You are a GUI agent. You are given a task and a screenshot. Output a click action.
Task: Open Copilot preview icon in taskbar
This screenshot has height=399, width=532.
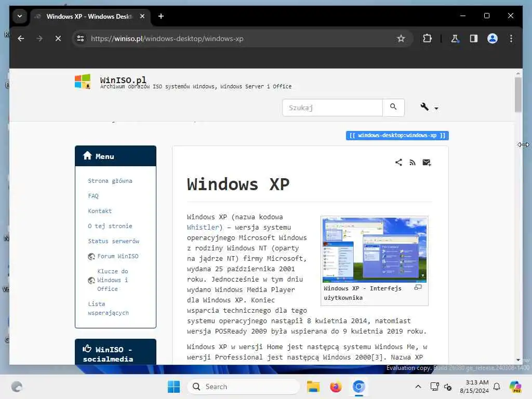pyautogui.click(x=515, y=387)
